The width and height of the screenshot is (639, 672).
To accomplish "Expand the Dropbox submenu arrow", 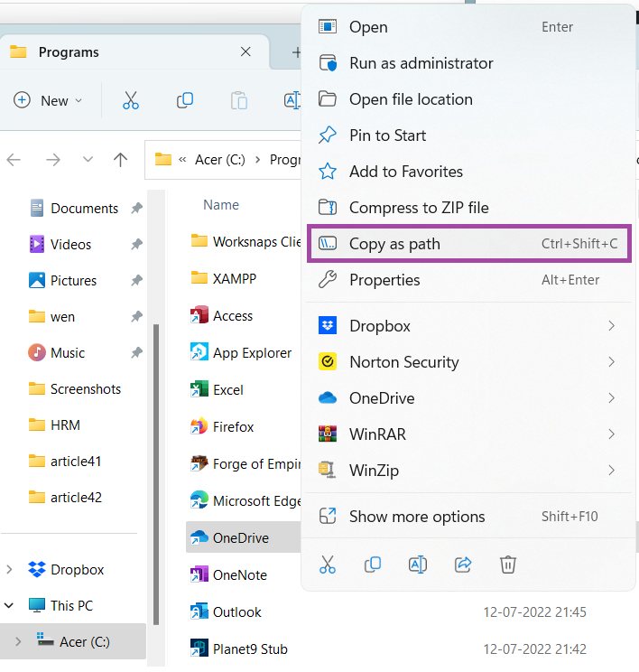I will click(x=611, y=326).
